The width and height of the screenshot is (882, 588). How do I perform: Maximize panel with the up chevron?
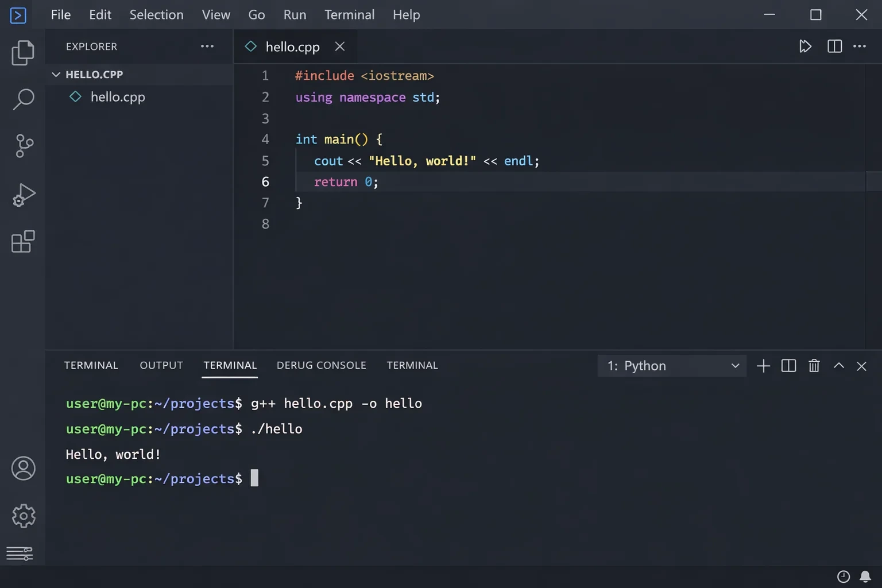(838, 365)
